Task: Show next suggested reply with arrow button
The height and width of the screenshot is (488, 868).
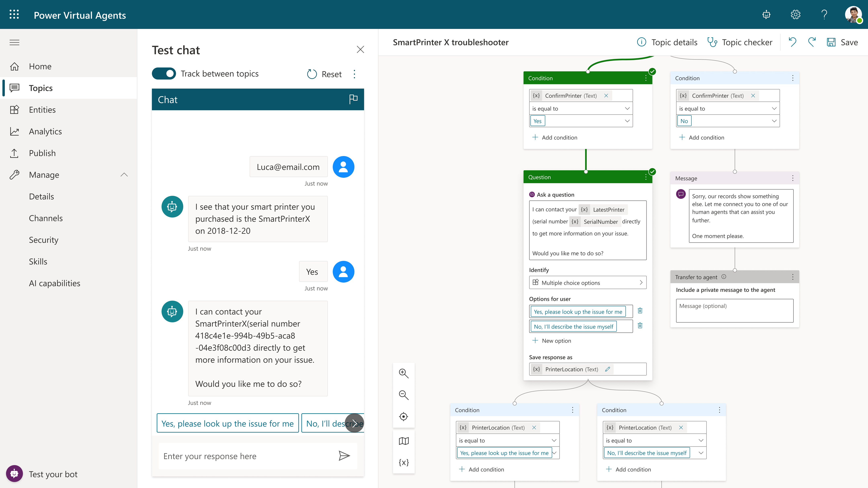Action: click(354, 423)
